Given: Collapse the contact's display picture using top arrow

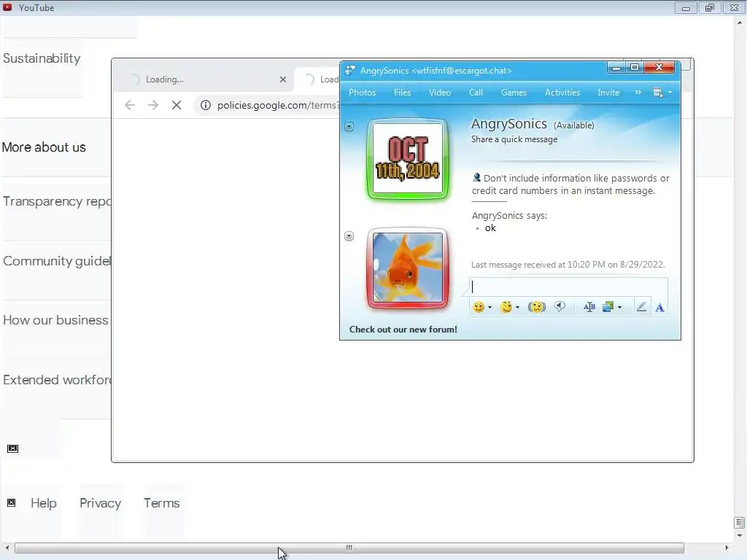Looking at the screenshot, I should tap(349, 127).
